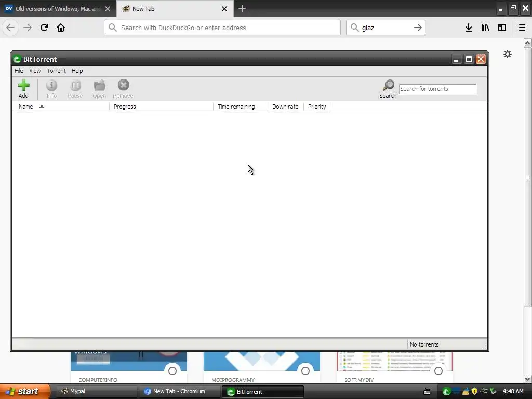Open the MOIPROGRAMMY site thumbnail
The image size is (532, 399).
pos(262,367)
